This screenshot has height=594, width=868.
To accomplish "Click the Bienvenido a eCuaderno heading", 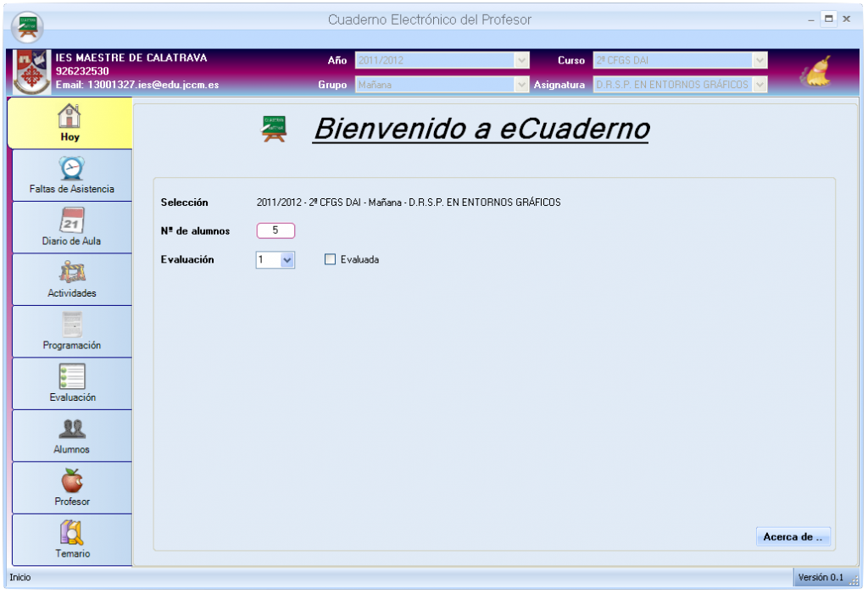I will (481, 129).
